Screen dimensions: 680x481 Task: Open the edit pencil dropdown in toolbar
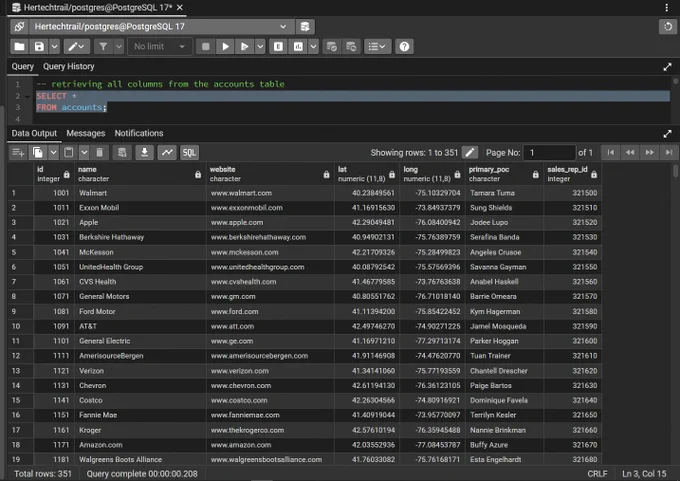(x=77, y=46)
